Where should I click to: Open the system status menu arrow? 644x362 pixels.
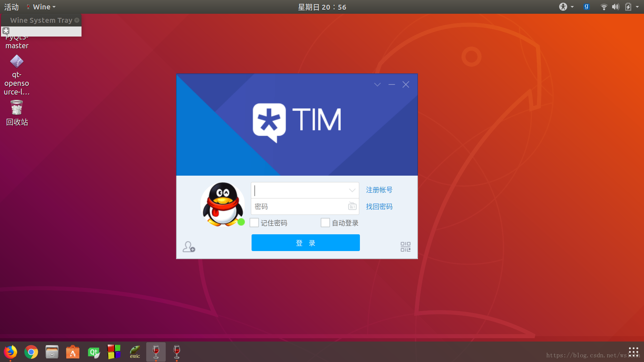coord(637,7)
